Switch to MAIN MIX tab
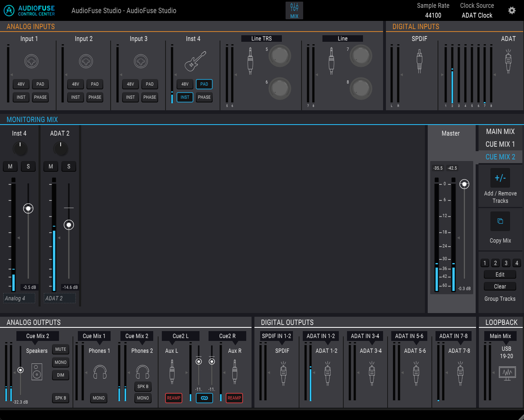 pos(500,132)
